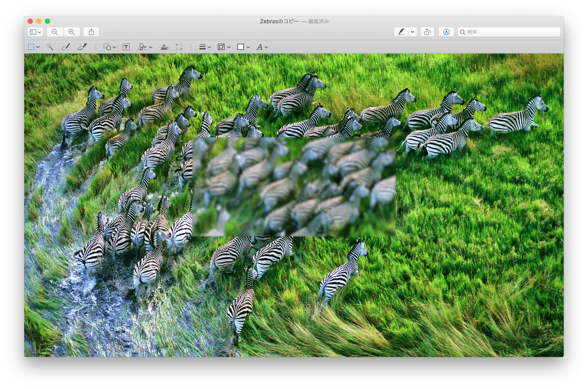Select the highlight pen tool
This screenshot has height=389, width=588.
click(x=401, y=32)
